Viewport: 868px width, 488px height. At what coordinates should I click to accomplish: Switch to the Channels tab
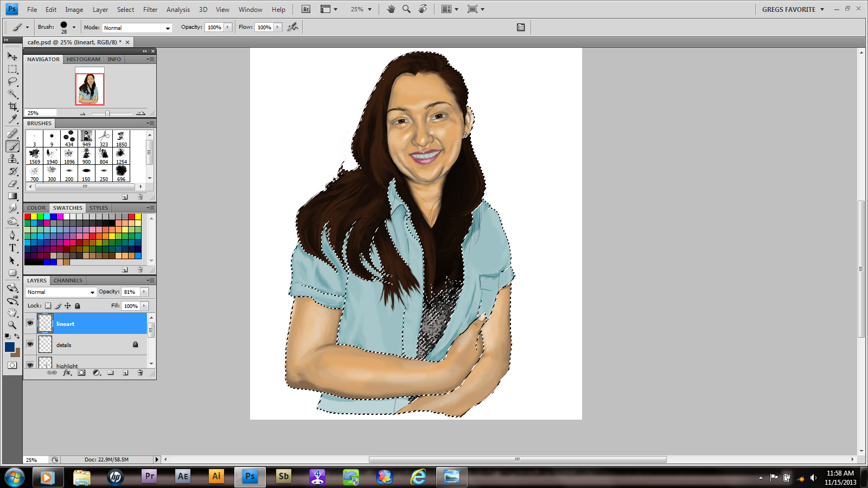[68, 280]
